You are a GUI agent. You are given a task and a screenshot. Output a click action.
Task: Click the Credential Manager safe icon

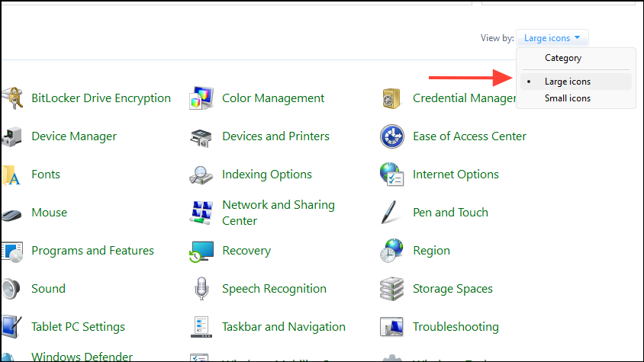(x=391, y=98)
